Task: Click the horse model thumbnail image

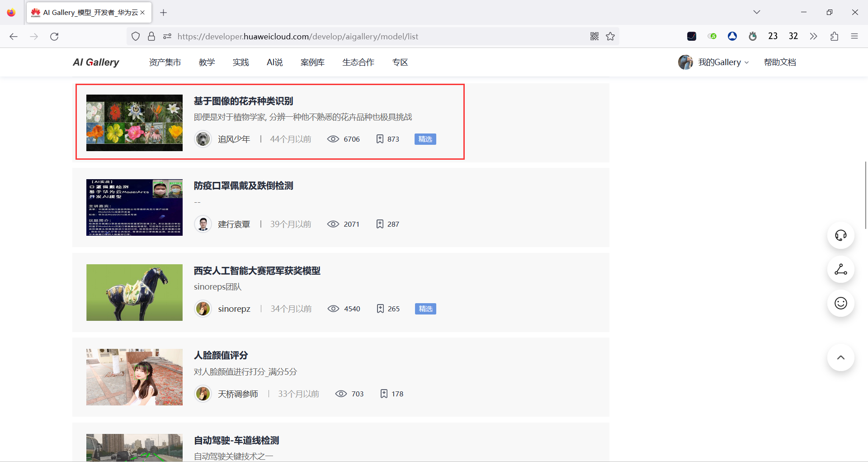Action: pos(134,292)
